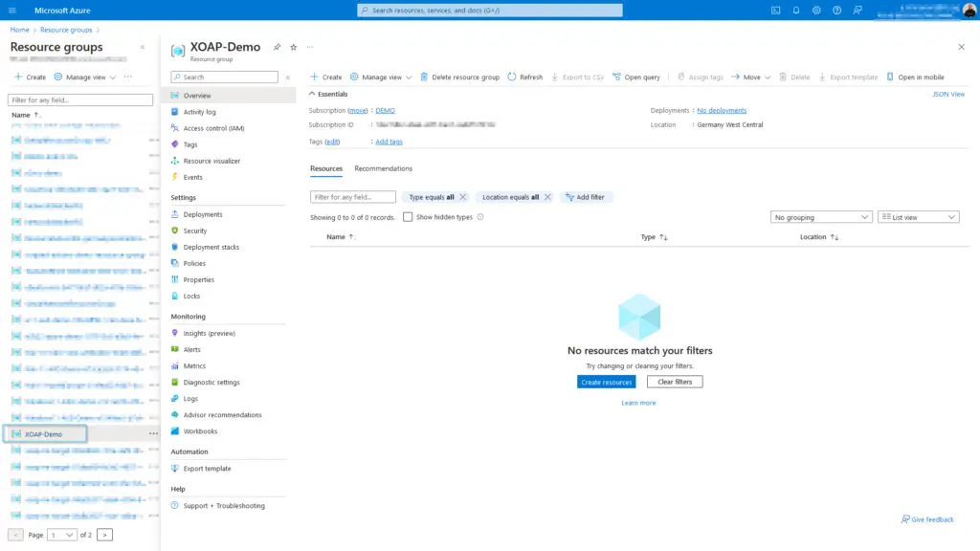980x551 pixels.
Task: Open portal settings gear
Action: [816, 10]
